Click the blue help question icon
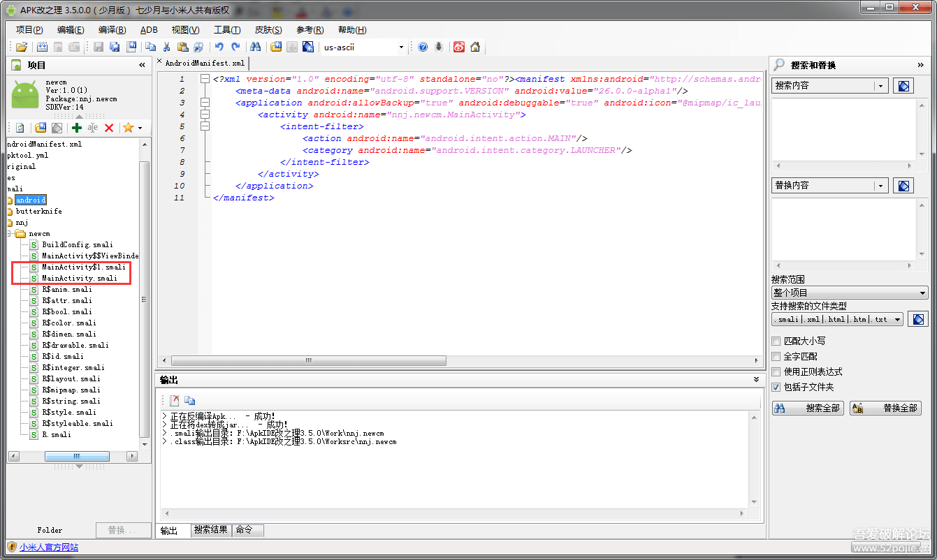 click(423, 47)
